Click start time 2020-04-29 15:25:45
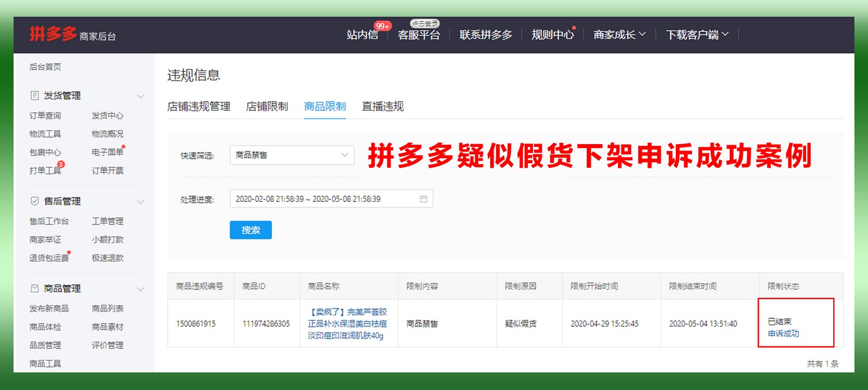This screenshot has width=868, height=390. 605,324
